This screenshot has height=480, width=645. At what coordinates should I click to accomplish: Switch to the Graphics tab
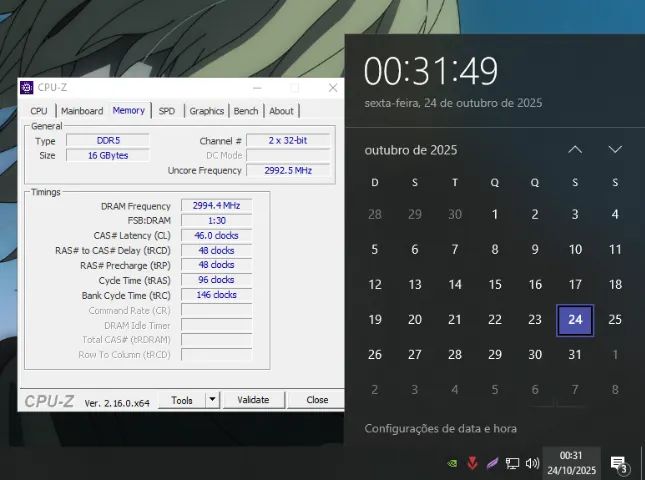coord(206,111)
